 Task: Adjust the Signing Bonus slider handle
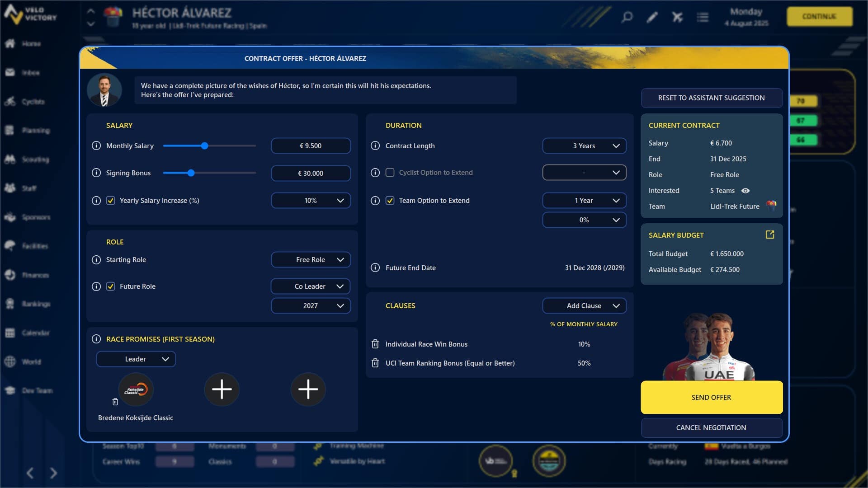(191, 173)
